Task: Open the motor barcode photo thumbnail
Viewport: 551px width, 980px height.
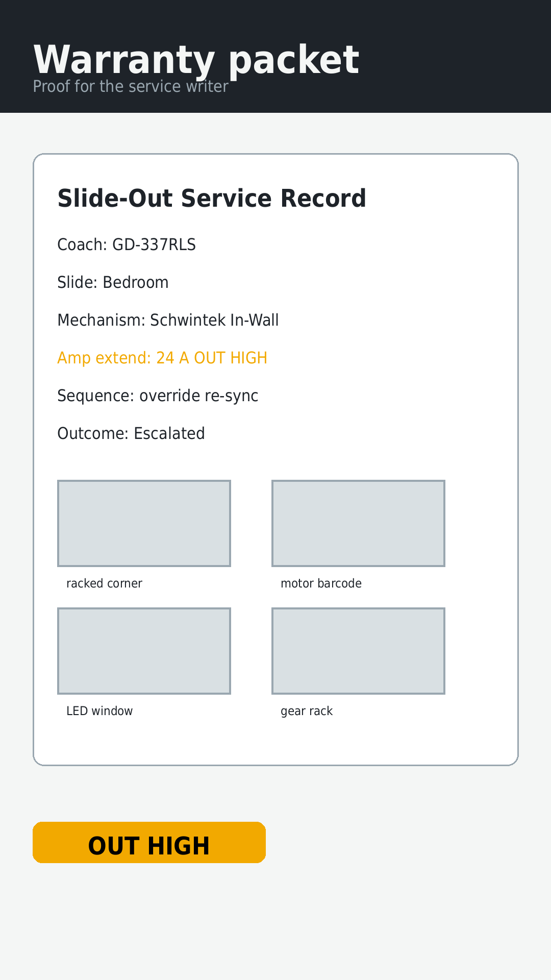Action: coord(358,523)
